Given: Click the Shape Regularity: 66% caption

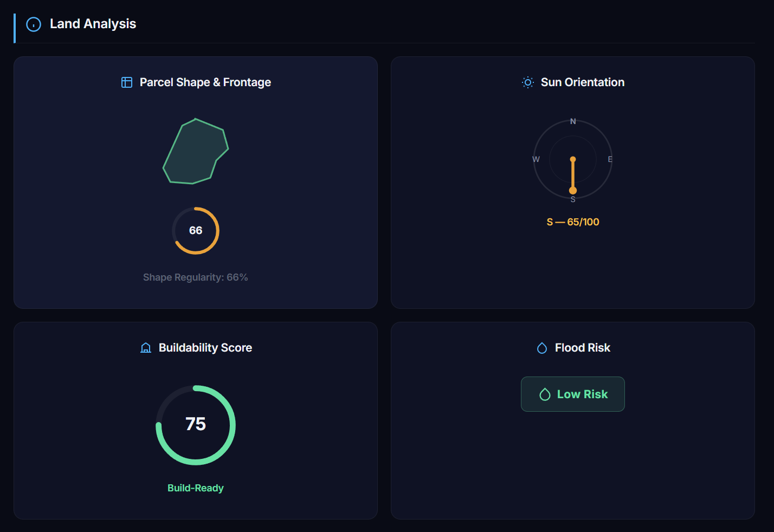Looking at the screenshot, I should point(196,277).
